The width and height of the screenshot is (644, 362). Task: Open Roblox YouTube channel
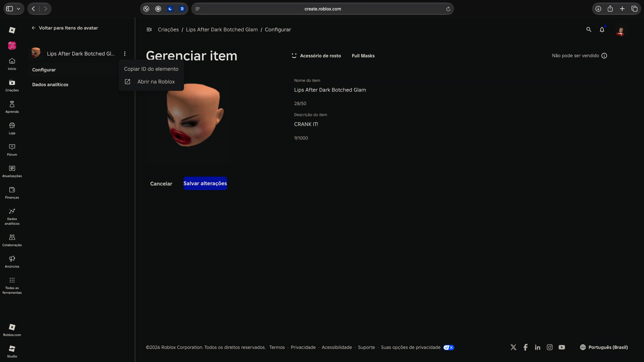click(562, 347)
